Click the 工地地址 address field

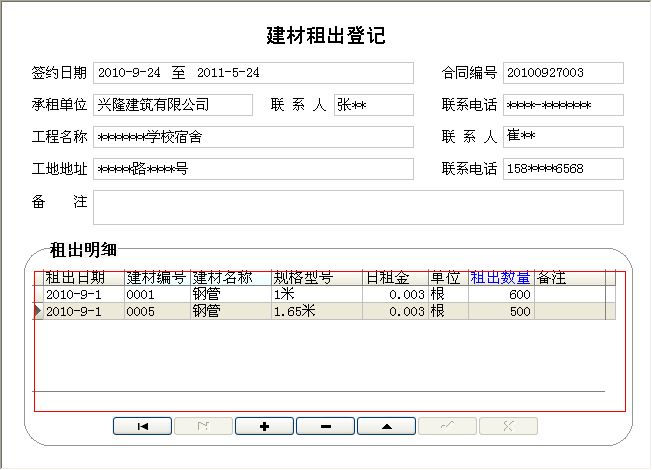252,169
